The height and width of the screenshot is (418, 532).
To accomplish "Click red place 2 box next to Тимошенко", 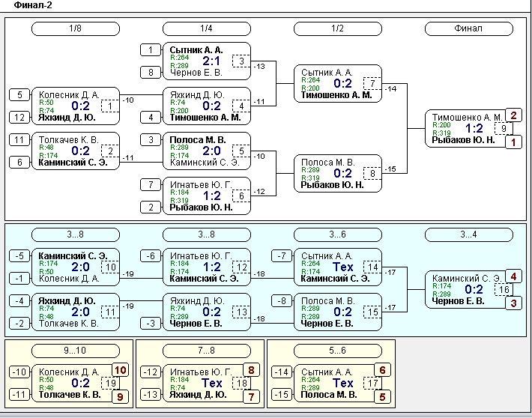I will point(513,115).
